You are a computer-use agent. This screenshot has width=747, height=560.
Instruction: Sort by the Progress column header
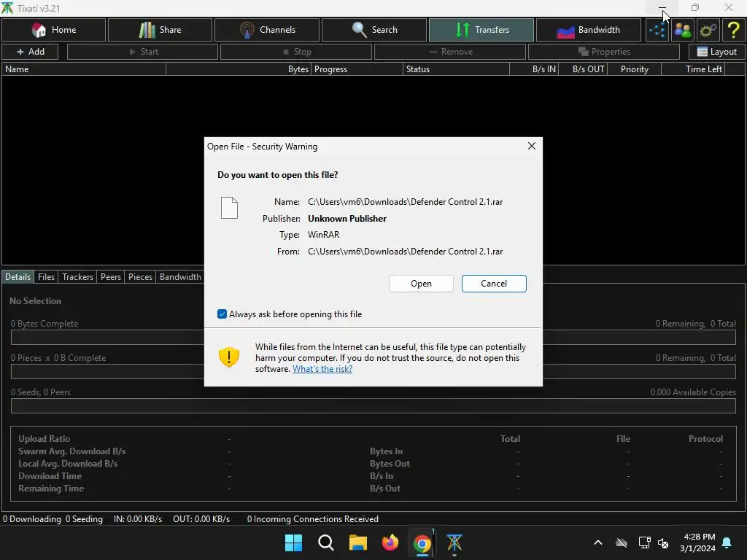point(357,69)
